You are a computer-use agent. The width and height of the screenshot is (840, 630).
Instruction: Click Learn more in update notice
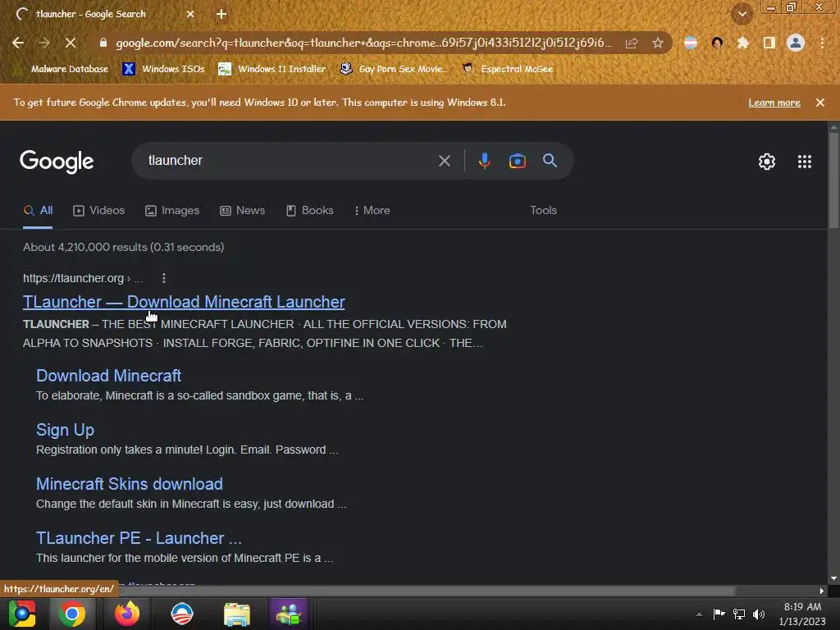coord(774,103)
